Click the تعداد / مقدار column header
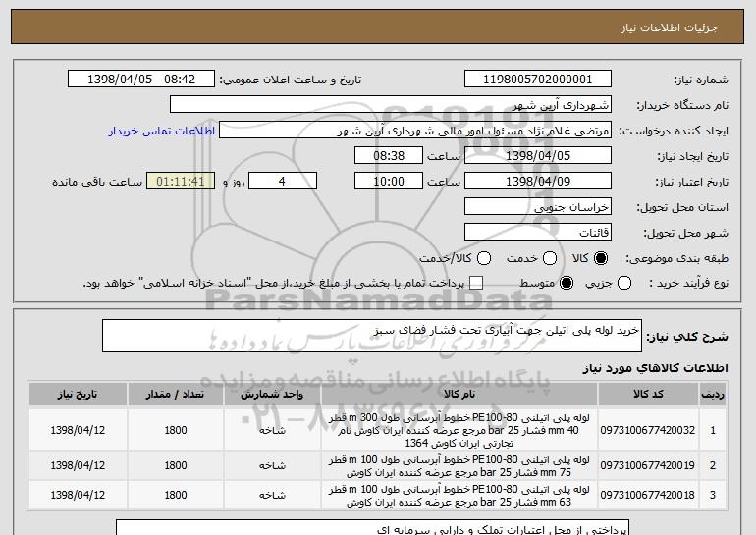The width and height of the screenshot is (756, 535). click(175, 395)
